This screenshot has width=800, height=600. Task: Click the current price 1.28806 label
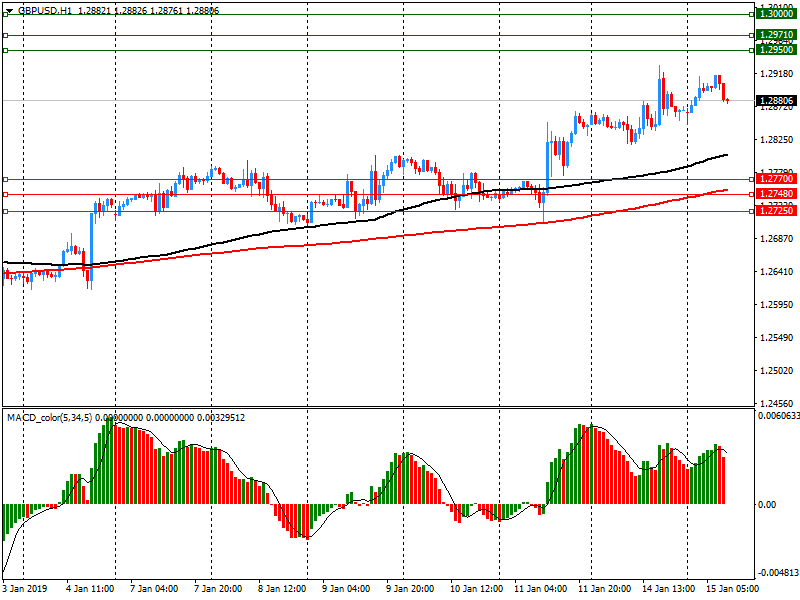pyautogui.click(x=776, y=101)
